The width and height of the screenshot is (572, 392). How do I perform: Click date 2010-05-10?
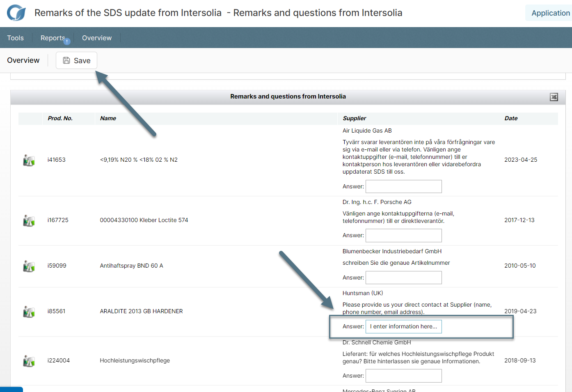(520, 266)
